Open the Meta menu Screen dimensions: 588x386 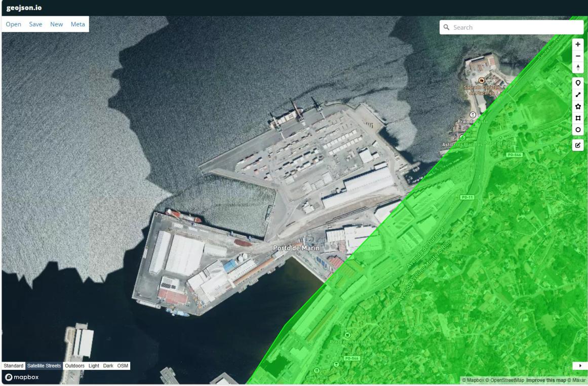(x=77, y=24)
